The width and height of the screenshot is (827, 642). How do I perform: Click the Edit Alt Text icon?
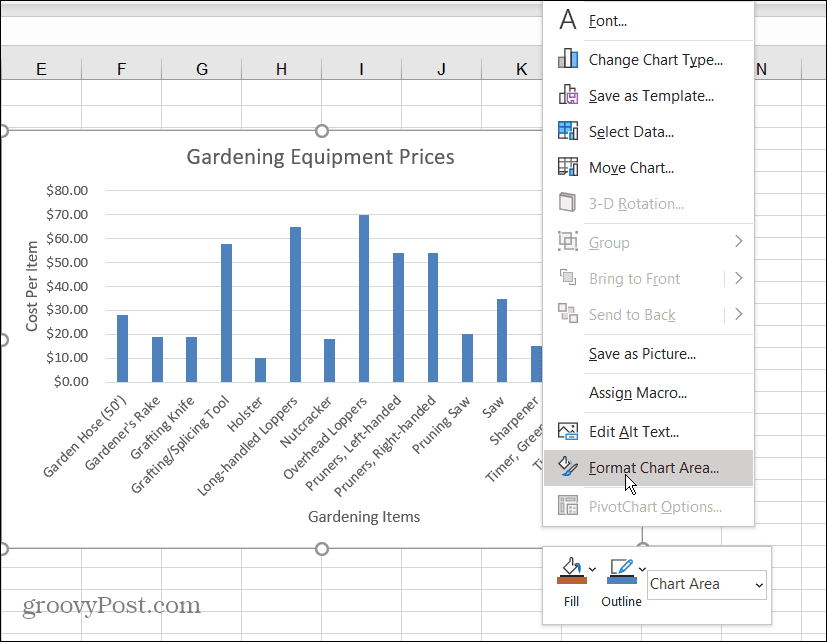coord(568,432)
